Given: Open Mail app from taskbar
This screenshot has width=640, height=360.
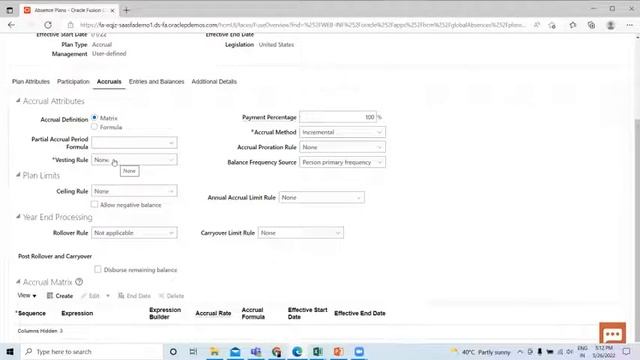Looking at the screenshot, I should pyautogui.click(x=235, y=351).
